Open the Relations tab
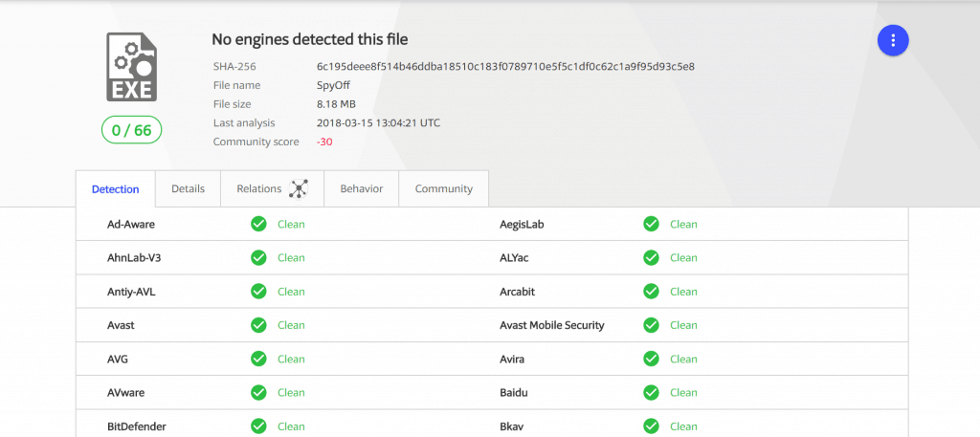The width and height of the screenshot is (980, 437). (x=273, y=188)
